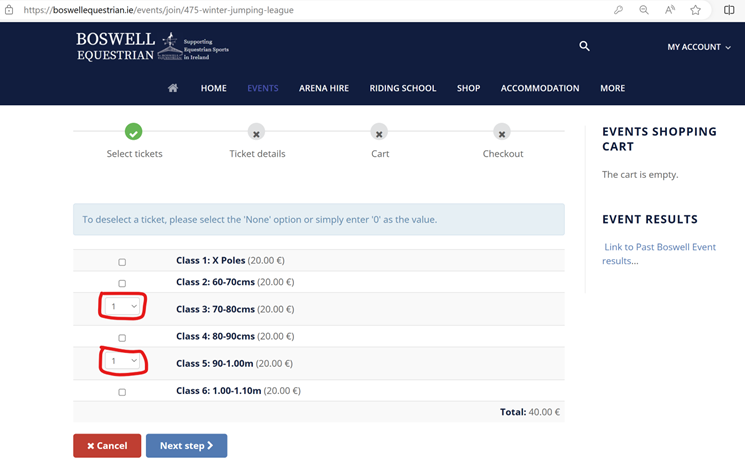This screenshot has width=745, height=469.
Task: Tick the Class 4: 80-90cms checkbox
Action: 122,338
